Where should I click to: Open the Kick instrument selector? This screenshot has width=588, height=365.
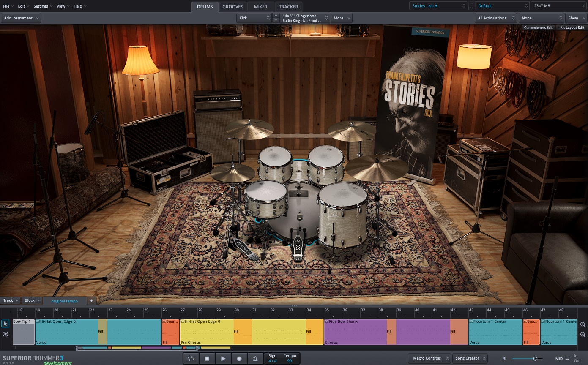coord(254,18)
